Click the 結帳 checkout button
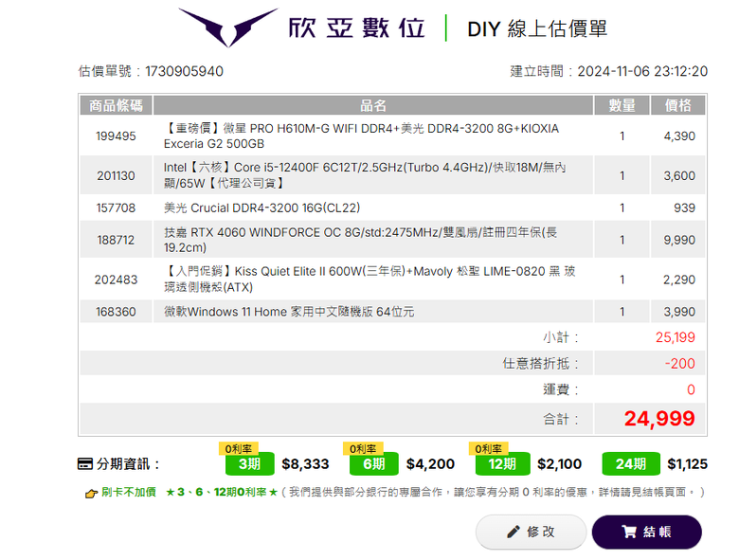The image size is (739, 560). pyautogui.click(x=646, y=532)
